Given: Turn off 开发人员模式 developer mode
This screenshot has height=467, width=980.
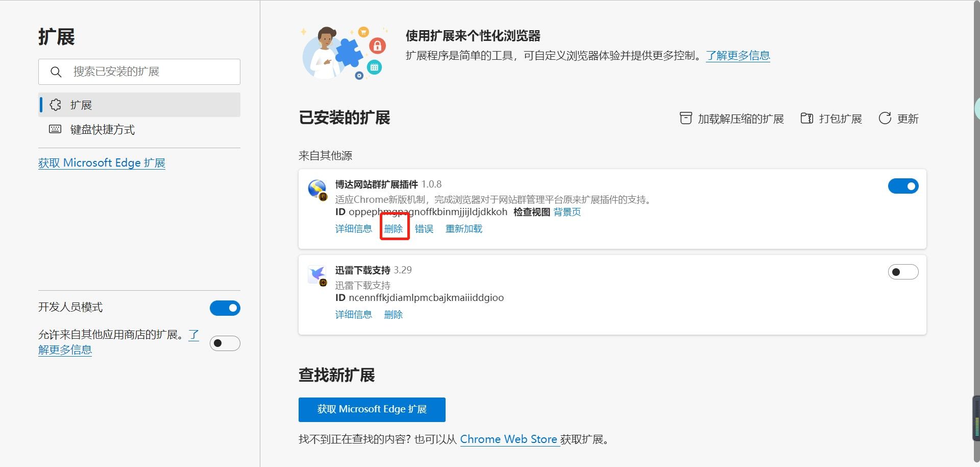Looking at the screenshot, I should pos(225,308).
